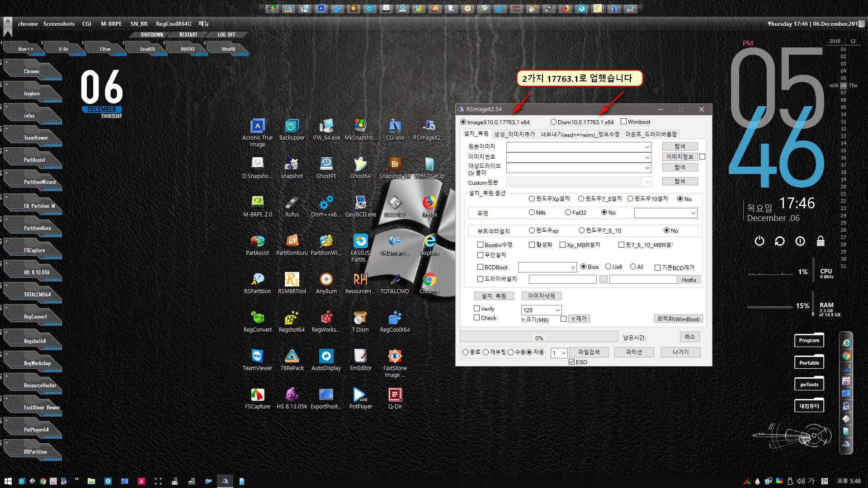Open 마운트_드라이버통합 tab
Screen dimensions: 868x488
click(651, 134)
